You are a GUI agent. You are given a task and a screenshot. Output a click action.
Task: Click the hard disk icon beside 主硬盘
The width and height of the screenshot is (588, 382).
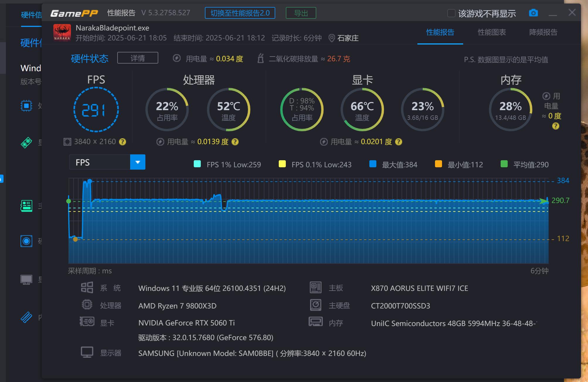(316, 305)
